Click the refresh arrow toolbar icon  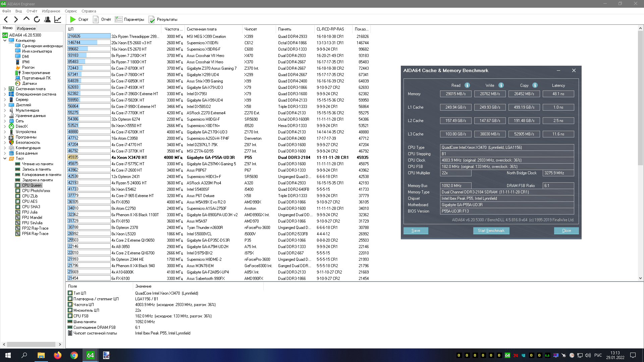click(37, 19)
